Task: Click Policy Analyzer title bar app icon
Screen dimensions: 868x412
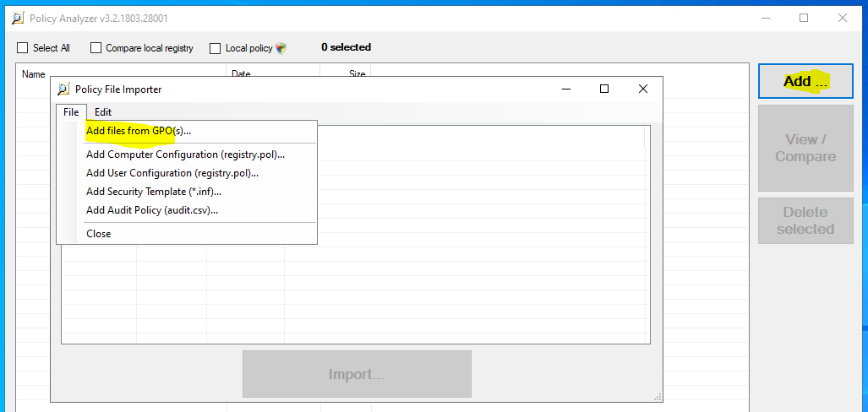Action: coord(19,19)
